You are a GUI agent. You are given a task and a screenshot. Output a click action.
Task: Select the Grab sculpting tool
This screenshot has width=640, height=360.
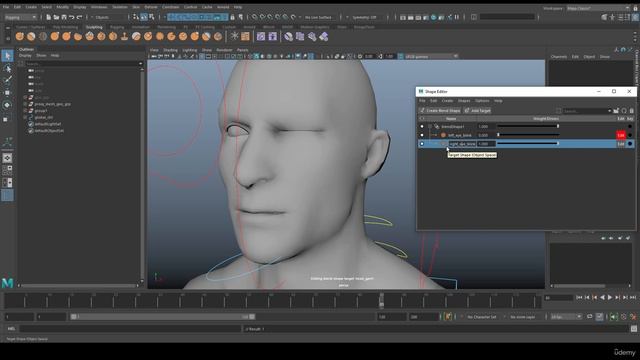(x=55, y=37)
